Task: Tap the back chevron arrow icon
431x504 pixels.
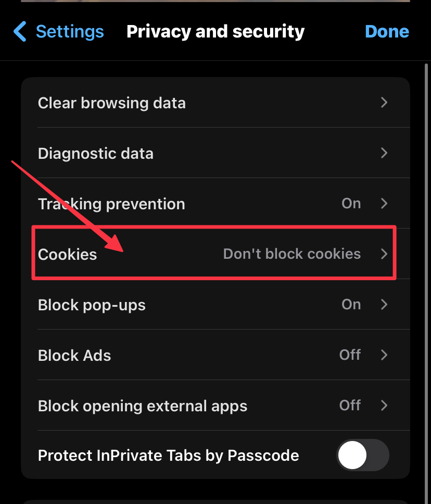Action: (x=20, y=32)
